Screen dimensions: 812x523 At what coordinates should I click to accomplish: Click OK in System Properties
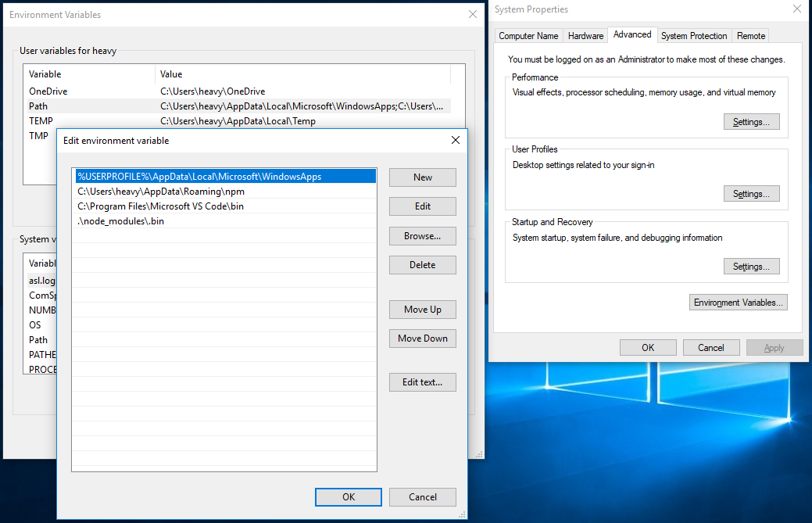pos(648,347)
